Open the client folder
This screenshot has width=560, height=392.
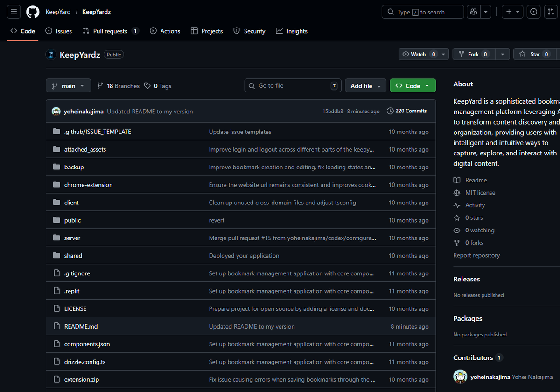[71, 203]
